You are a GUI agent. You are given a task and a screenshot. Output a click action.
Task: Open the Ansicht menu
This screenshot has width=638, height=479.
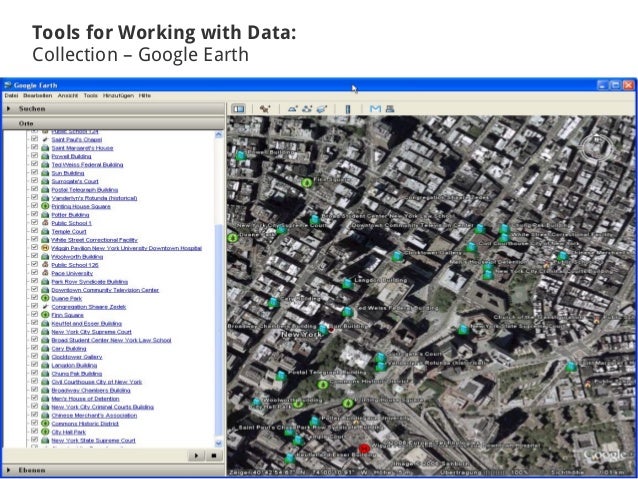[x=68, y=96]
